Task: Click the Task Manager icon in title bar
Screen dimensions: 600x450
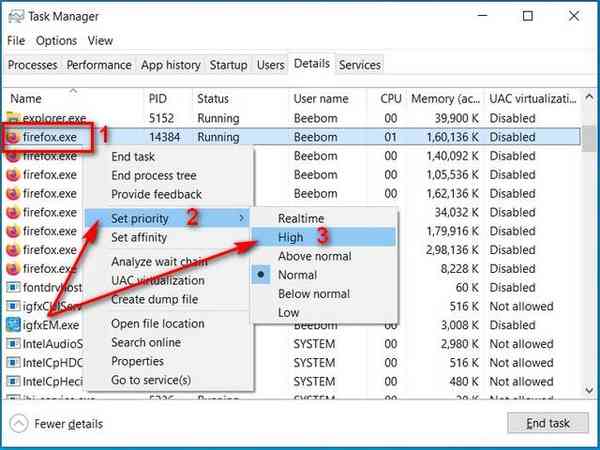Action: 14,16
